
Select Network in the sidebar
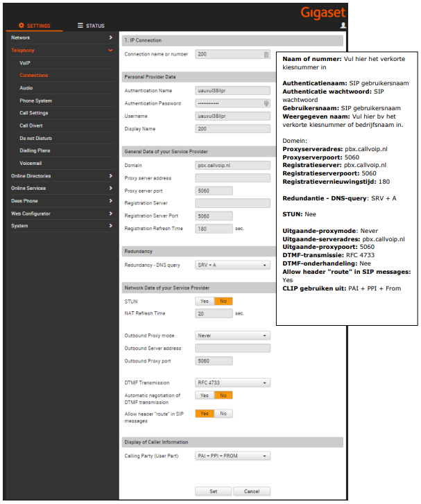coord(21,37)
